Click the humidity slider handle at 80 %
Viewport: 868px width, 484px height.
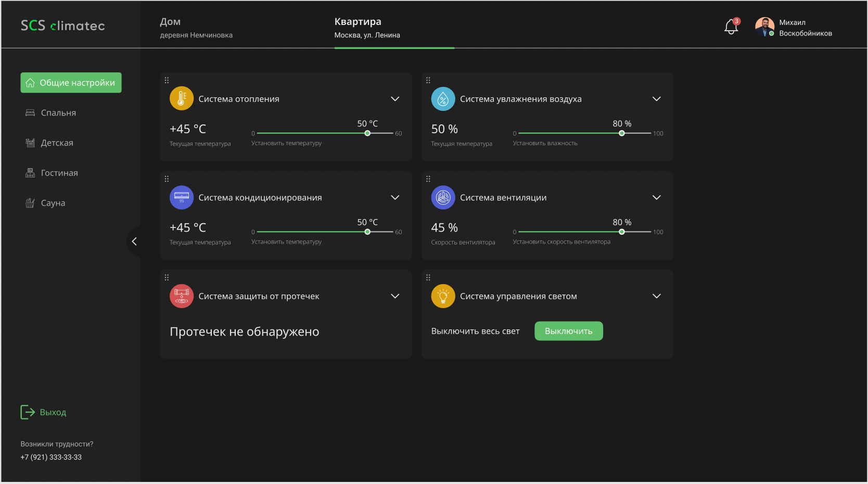click(621, 133)
